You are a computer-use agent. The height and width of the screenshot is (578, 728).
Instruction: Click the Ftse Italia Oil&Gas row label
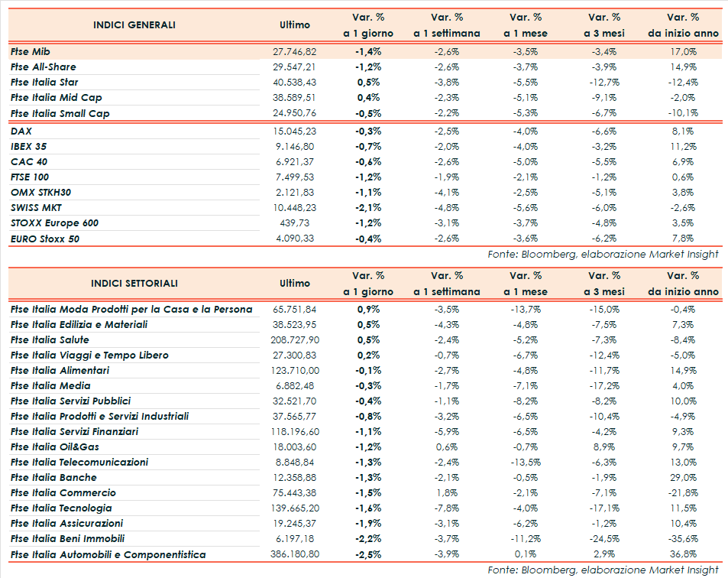(x=55, y=446)
